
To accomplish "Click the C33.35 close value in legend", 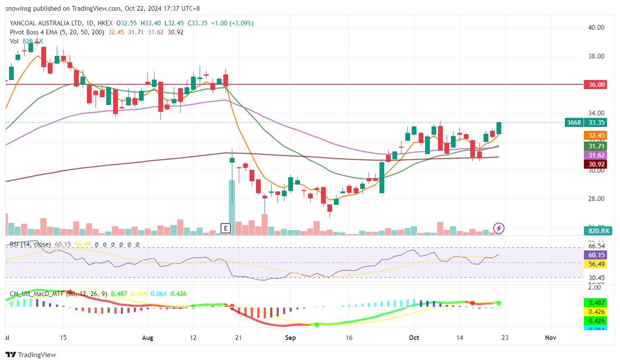I will click(197, 23).
